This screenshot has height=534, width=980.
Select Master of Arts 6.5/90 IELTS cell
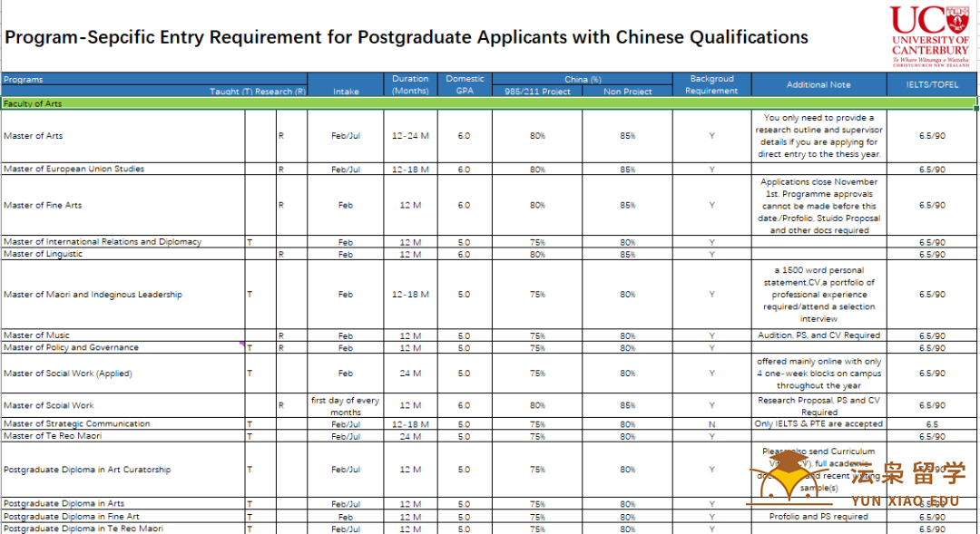(932, 136)
